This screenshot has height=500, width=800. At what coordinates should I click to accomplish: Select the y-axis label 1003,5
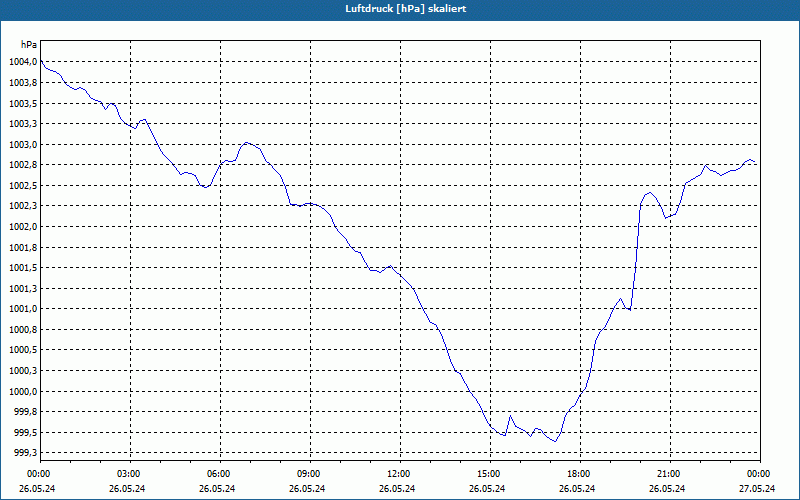pos(23,104)
